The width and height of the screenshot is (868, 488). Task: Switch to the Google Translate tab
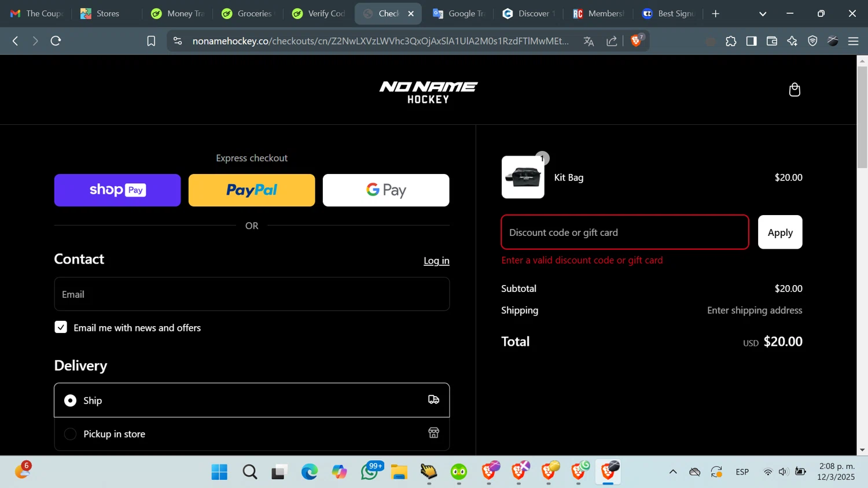(459, 13)
